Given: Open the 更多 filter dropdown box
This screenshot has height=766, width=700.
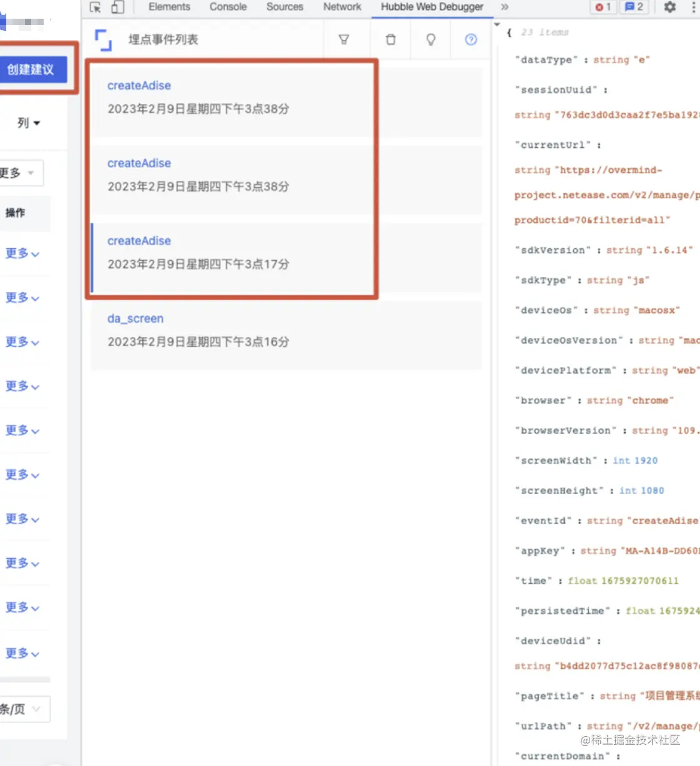Looking at the screenshot, I should 21,173.
